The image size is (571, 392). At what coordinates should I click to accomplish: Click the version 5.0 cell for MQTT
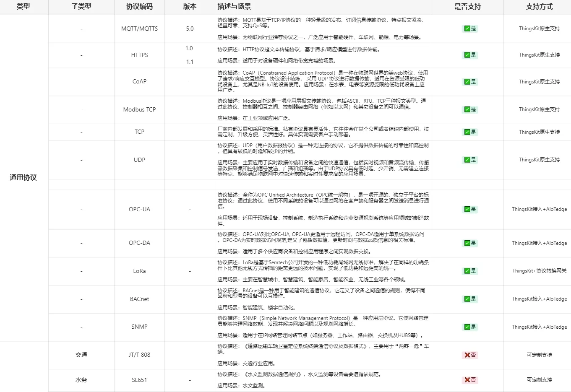pos(190,29)
